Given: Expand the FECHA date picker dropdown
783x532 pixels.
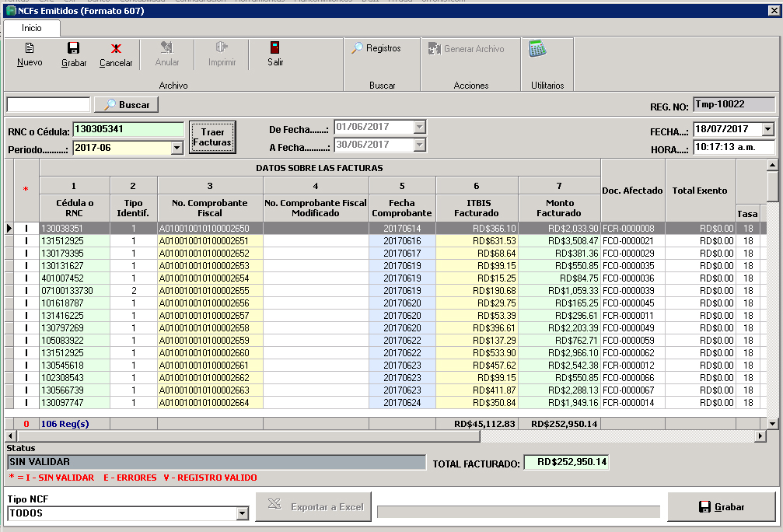Looking at the screenshot, I should pyautogui.click(x=769, y=131).
